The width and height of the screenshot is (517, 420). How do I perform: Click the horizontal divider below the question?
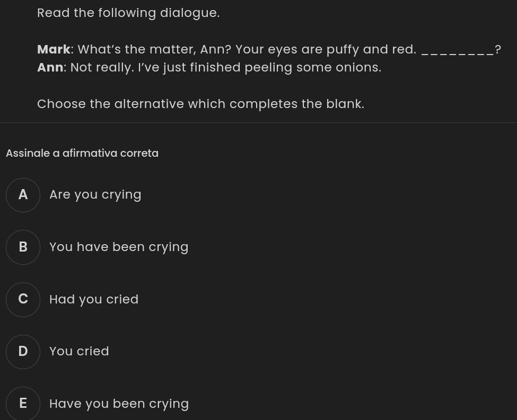[259, 122]
